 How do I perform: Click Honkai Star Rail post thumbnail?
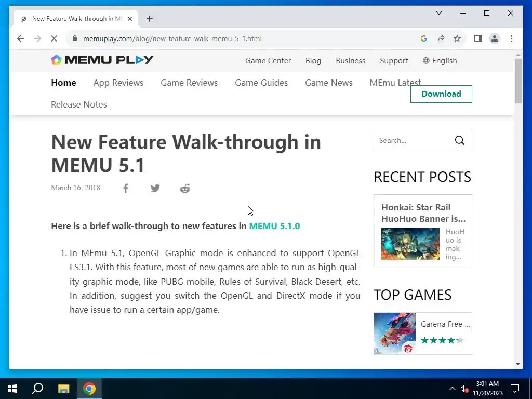(x=410, y=244)
